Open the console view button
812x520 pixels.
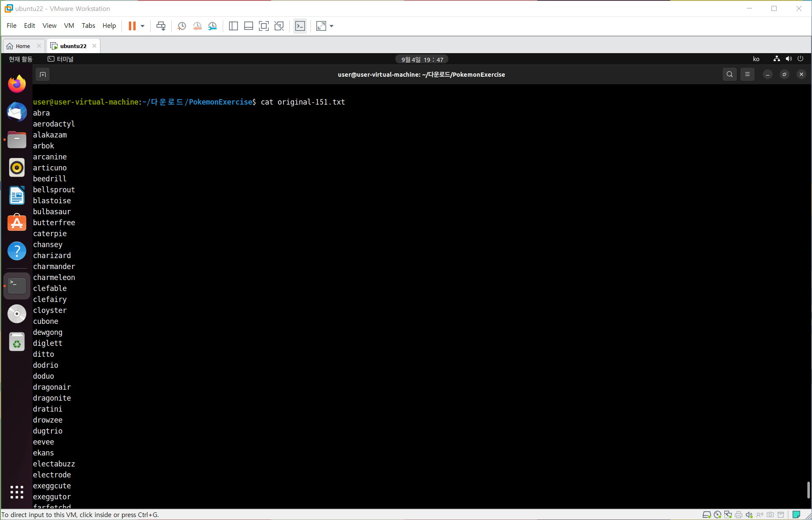tap(300, 26)
